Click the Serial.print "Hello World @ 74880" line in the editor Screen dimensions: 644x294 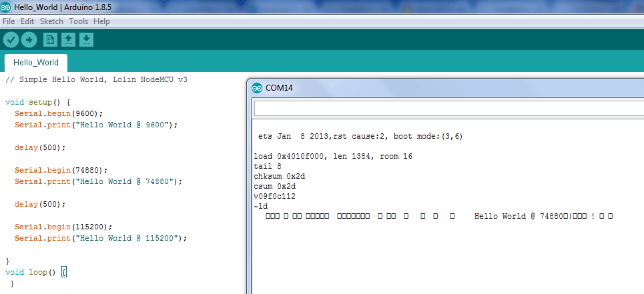point(99,181)
